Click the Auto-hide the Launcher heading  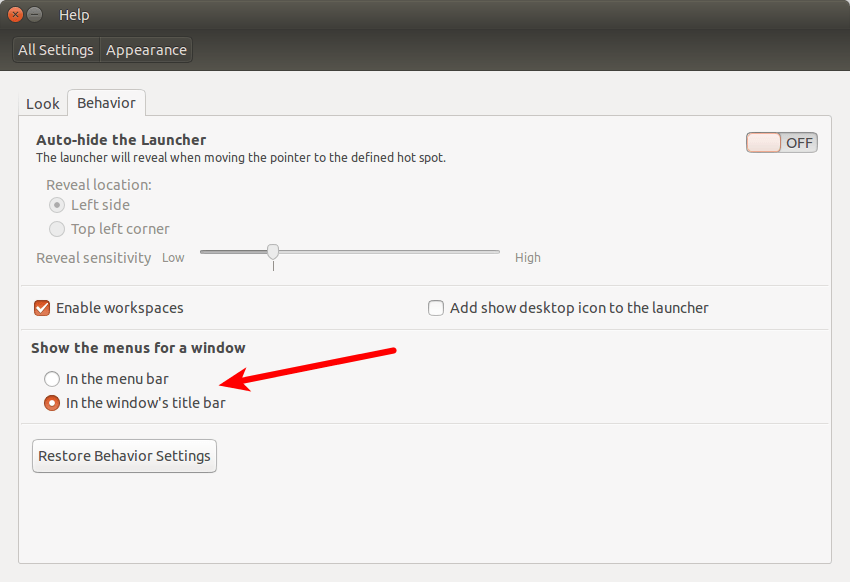[x=121, y=140]
